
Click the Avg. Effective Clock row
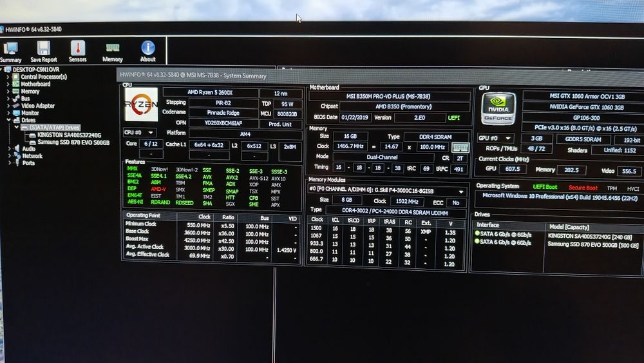211,255
